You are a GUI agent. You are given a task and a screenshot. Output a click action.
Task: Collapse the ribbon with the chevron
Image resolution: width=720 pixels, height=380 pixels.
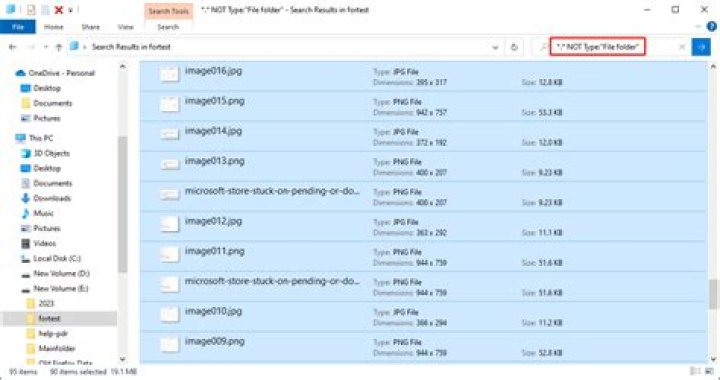[x=698, y=27]
